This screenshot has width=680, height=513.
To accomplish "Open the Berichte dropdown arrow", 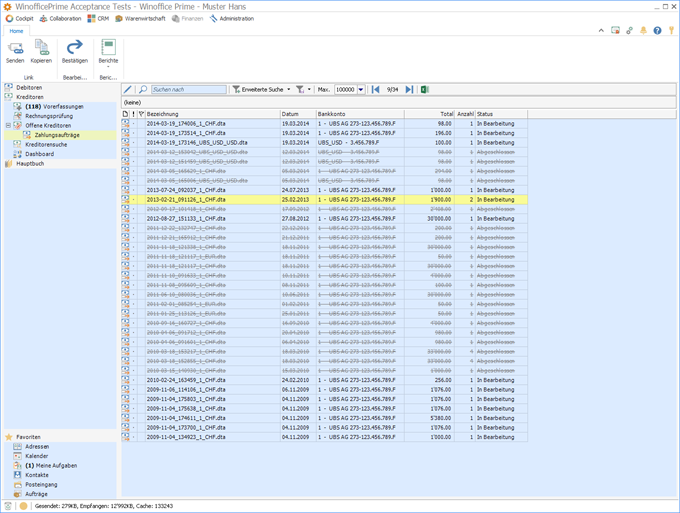I will (108, 67).
